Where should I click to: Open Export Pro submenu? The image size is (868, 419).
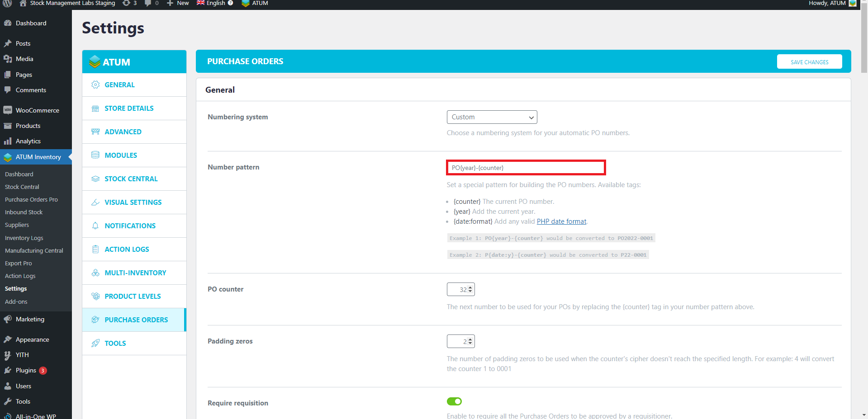coord(19,263)
